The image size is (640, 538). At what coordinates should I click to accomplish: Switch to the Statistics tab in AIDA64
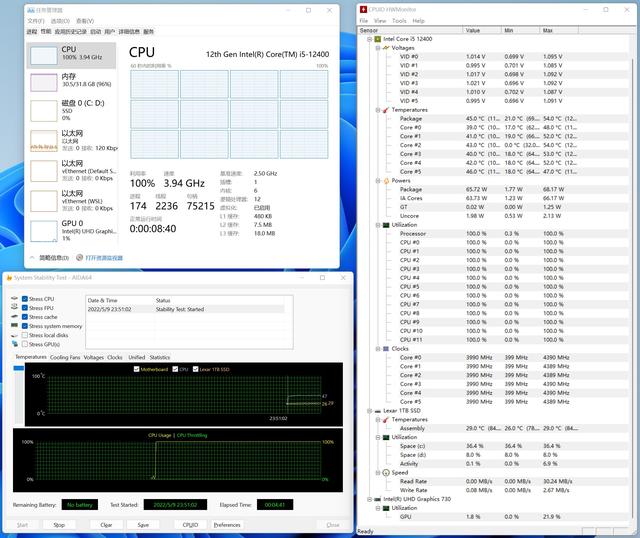coord(160,357)
